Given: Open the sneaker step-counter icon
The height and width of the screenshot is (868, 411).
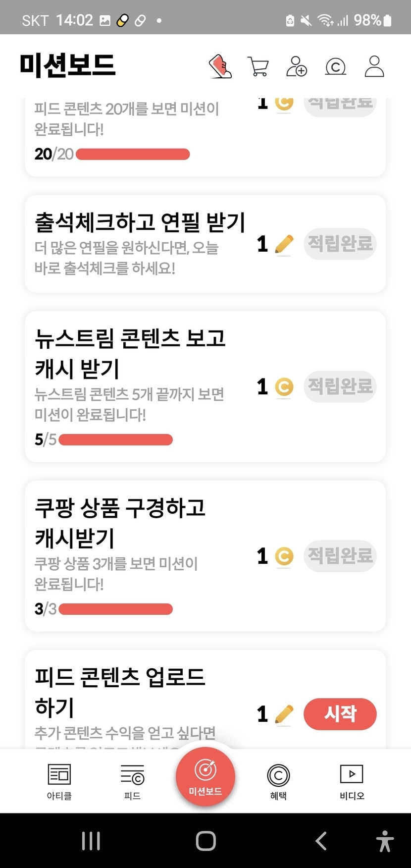Looking at the screenshot, I should point(220,66).
